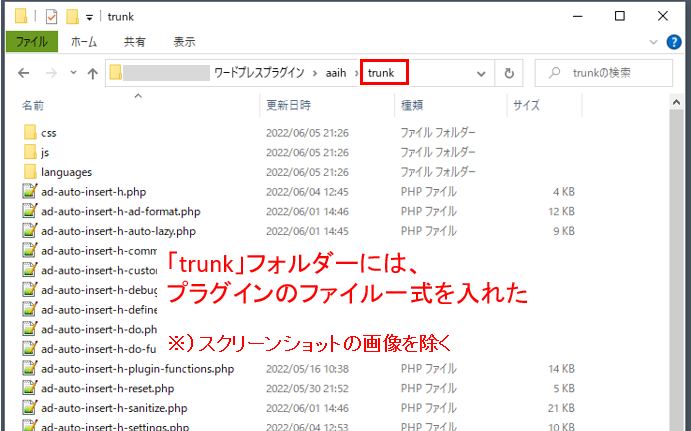The image size is (691, 431).
Task: Click the ad-auto-insert-h-reset.php file name
Action: (x=108, y=389)
